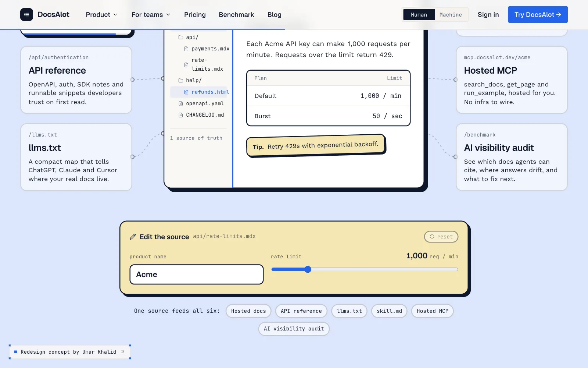Click the CHANGELOG.md file icon
The width and height of the screenshot is (588, 368).
coord(180,115)
